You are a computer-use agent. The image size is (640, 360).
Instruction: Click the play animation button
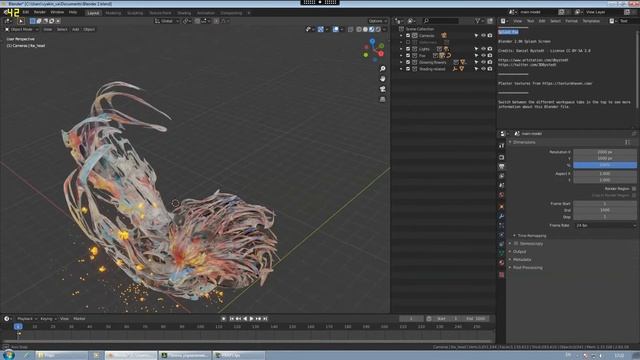click(251, 319)
